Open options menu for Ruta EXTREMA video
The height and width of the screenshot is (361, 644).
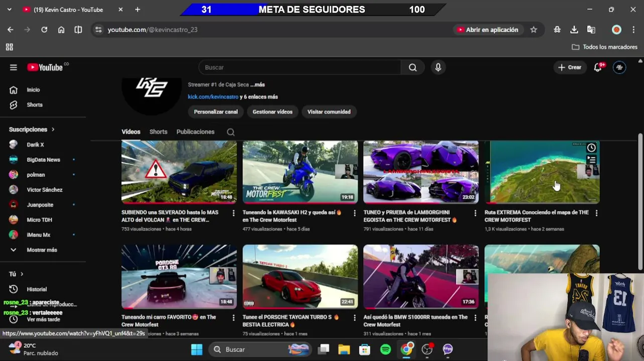(596, 213)
